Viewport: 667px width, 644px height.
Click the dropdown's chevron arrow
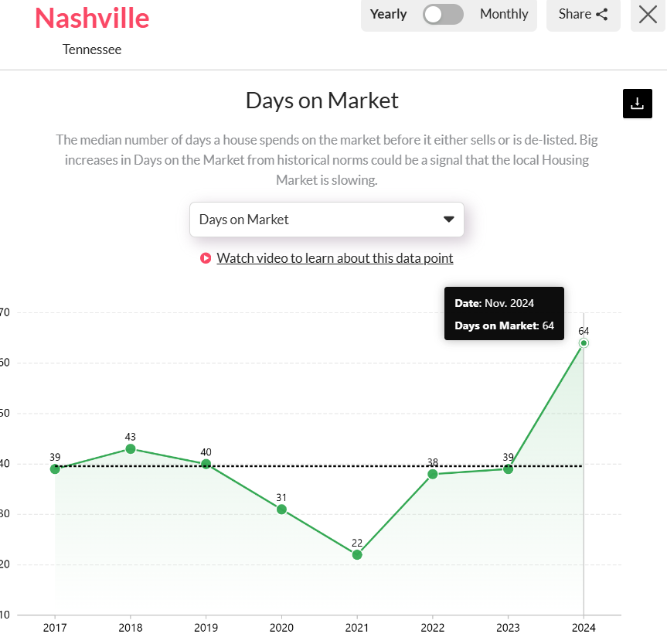click(x=448, y=220)
